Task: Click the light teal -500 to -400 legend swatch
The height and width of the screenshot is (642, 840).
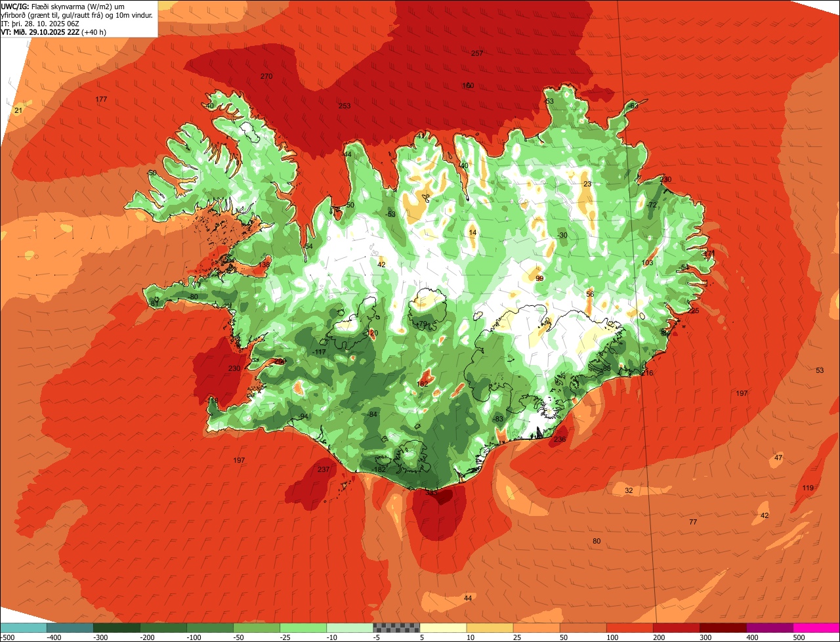Action: pos(23,628)
